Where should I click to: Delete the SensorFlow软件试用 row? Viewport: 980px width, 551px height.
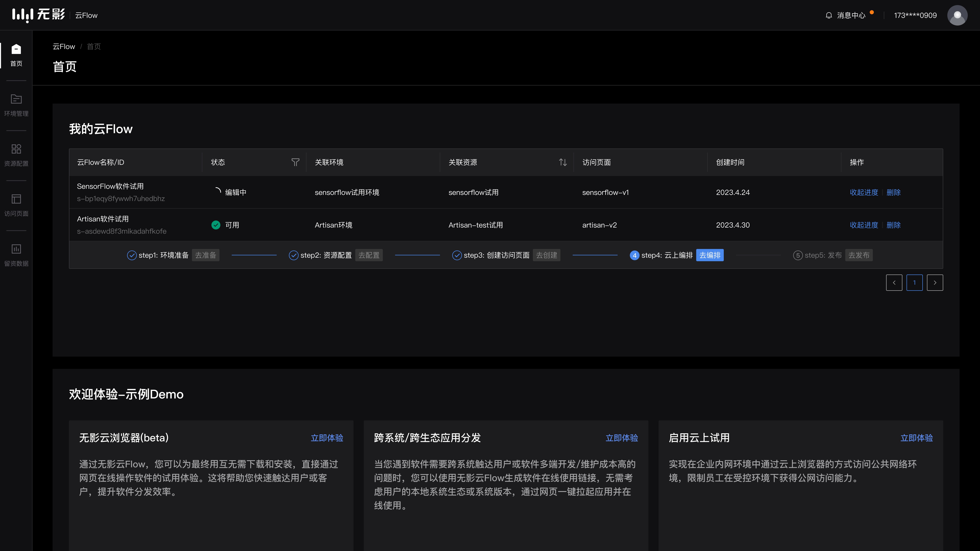tap(894, 192)
